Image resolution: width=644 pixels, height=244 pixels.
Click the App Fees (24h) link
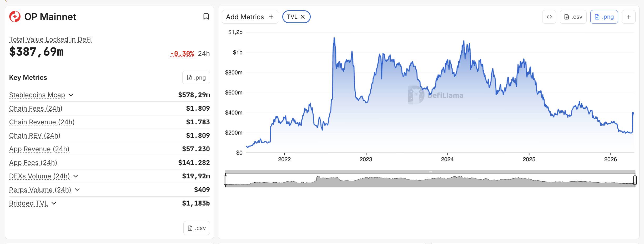pyautogui.click(x=33, y=163)
